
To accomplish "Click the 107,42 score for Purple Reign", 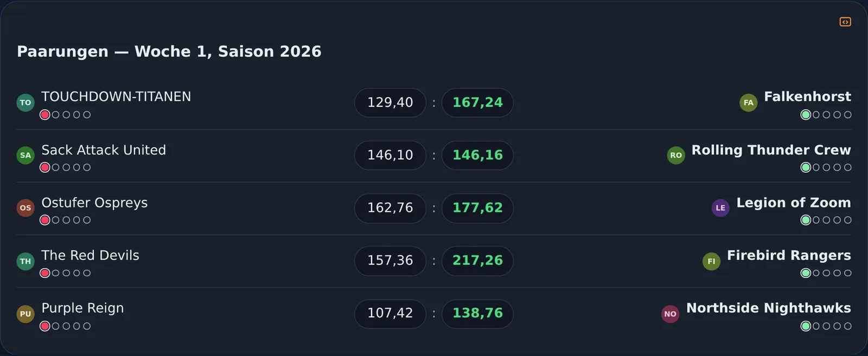I will click(x=390, y=313).
